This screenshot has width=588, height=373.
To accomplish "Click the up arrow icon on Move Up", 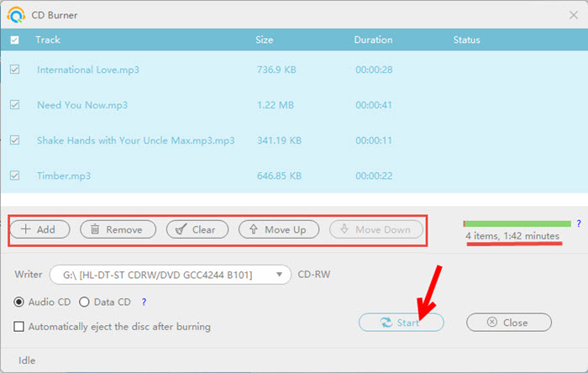I will (x=254, y=229).
